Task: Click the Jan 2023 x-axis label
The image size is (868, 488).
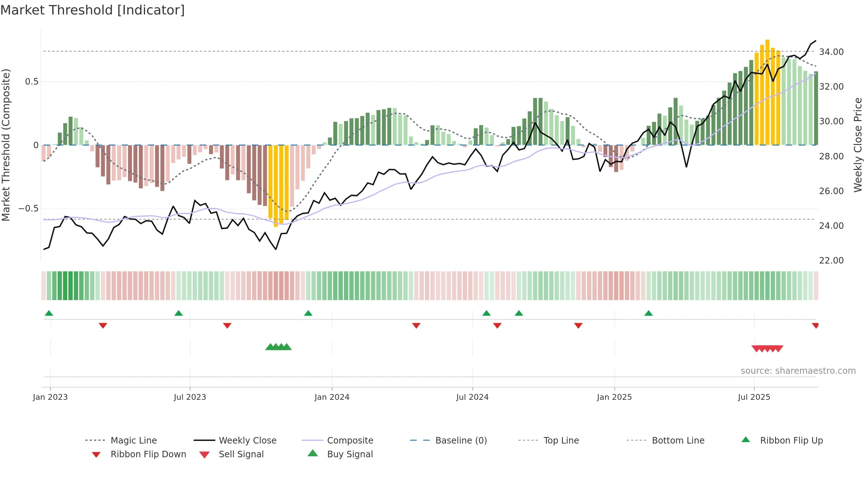Action: (50, 397)
